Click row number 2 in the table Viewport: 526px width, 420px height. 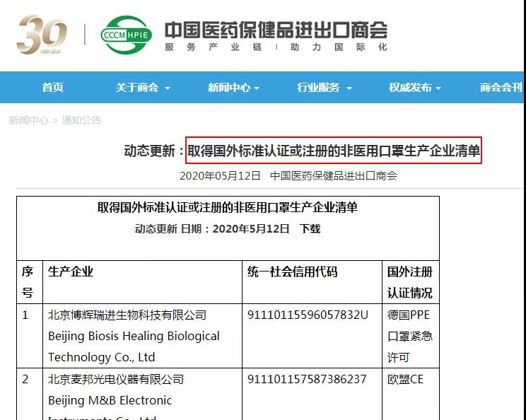tap(25, 379)
